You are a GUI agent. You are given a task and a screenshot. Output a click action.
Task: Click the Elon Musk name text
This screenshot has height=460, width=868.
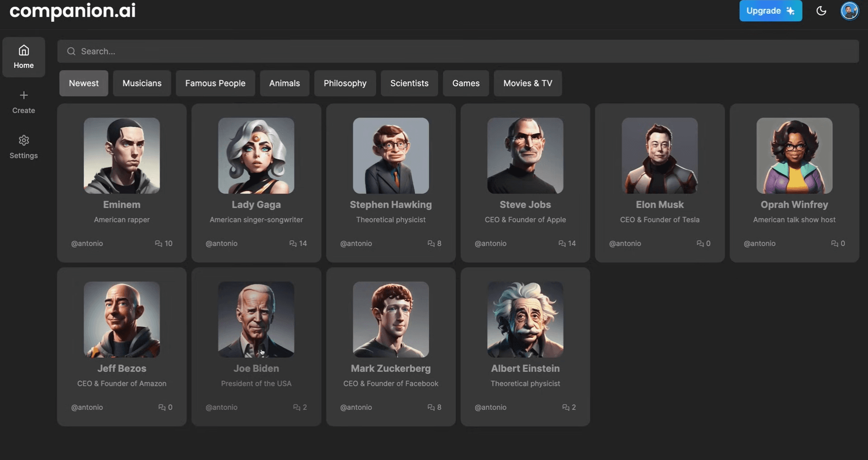[660, 204]
